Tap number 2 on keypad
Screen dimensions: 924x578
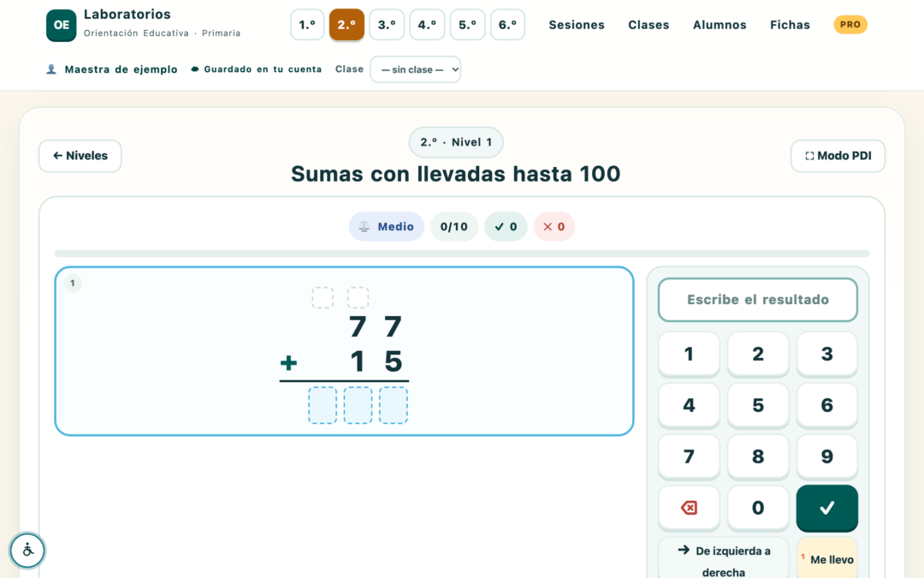(x=758, y=354)
